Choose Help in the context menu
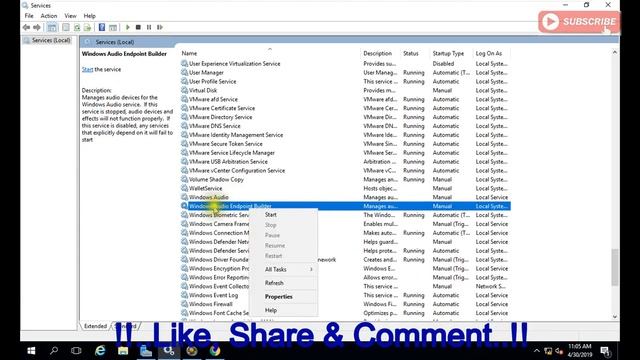 (x=283, y=310)
